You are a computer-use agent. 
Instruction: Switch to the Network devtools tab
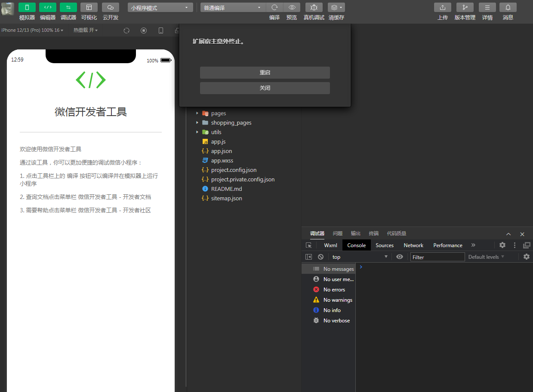(413, 245)
